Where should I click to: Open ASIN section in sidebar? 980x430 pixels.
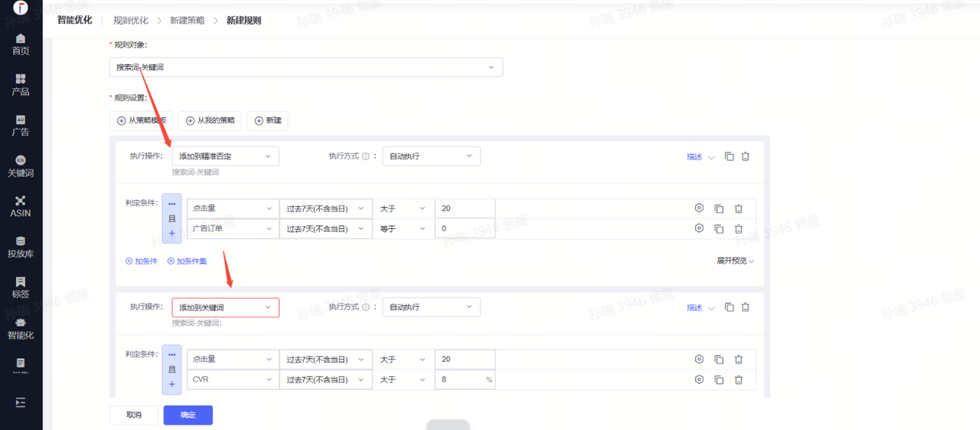pos(21,207)
